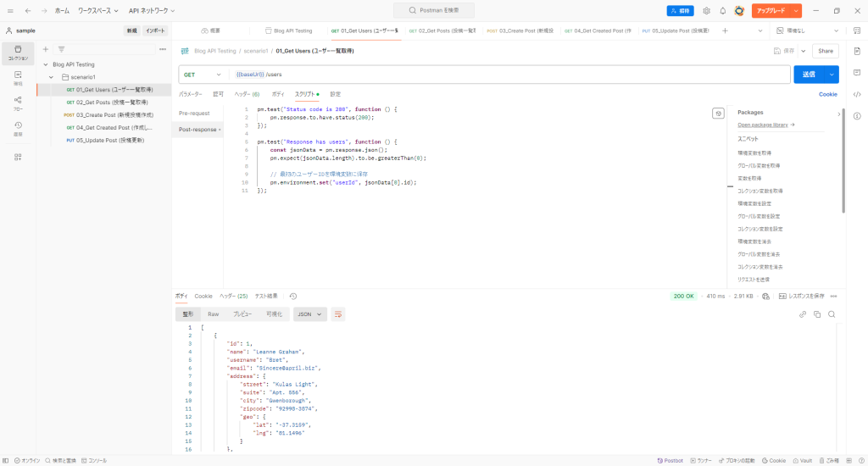868x466 pixels.
Task: Select the Raw response view
Action: tap(213, 313)
